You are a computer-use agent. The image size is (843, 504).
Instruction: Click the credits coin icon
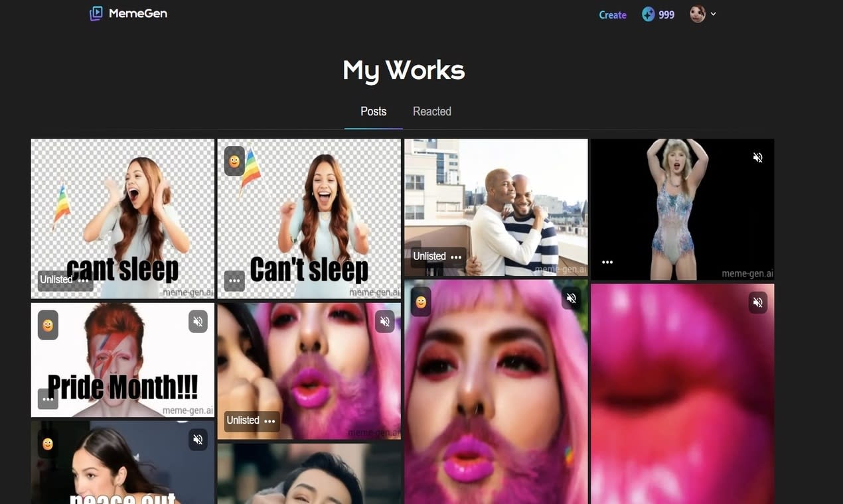pyautogui.click(x=649, y=14)
